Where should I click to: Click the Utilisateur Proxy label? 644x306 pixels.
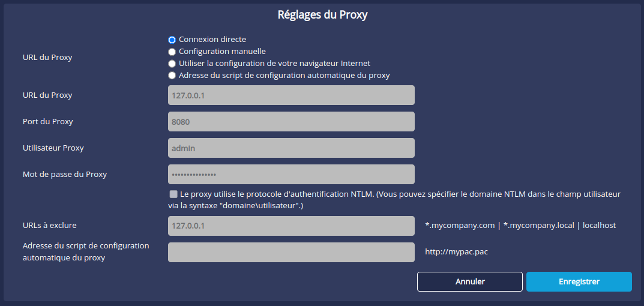click(53, 148)
